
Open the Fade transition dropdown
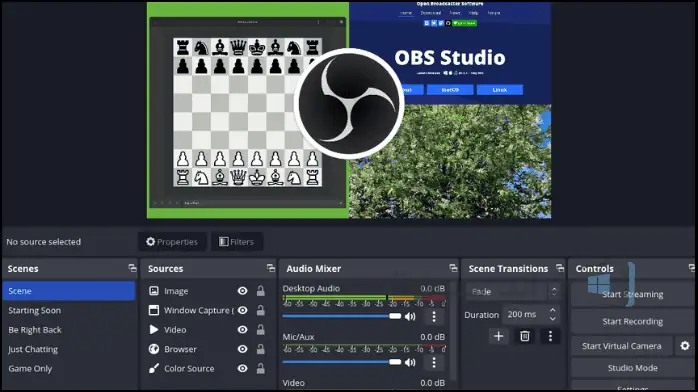pos(512,291)
